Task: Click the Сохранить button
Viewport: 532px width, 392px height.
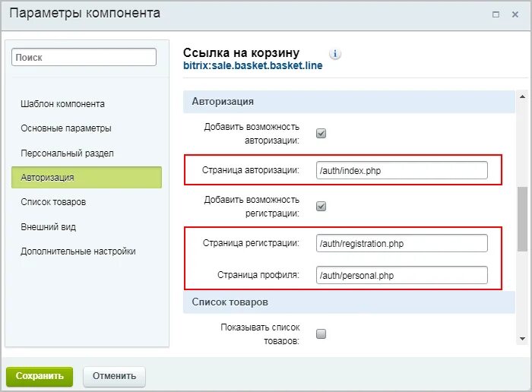Action: [x=40, y=376]
